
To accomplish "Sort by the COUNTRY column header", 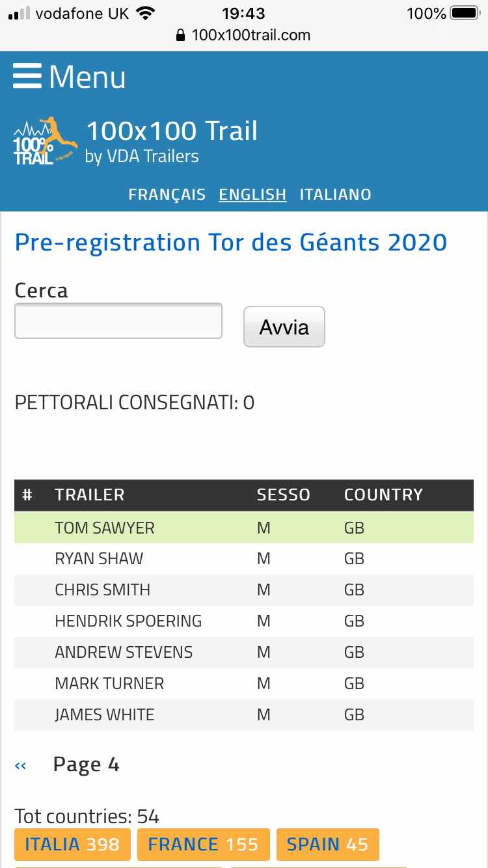I will pyautogui.click(x=383, y=495).
